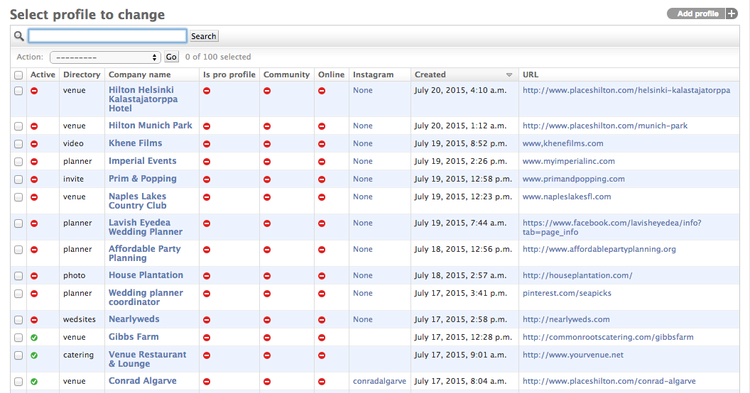The image size is (750, 393).
Task: Toggle the select-all checkbox in table header
Action: point(18,75)
